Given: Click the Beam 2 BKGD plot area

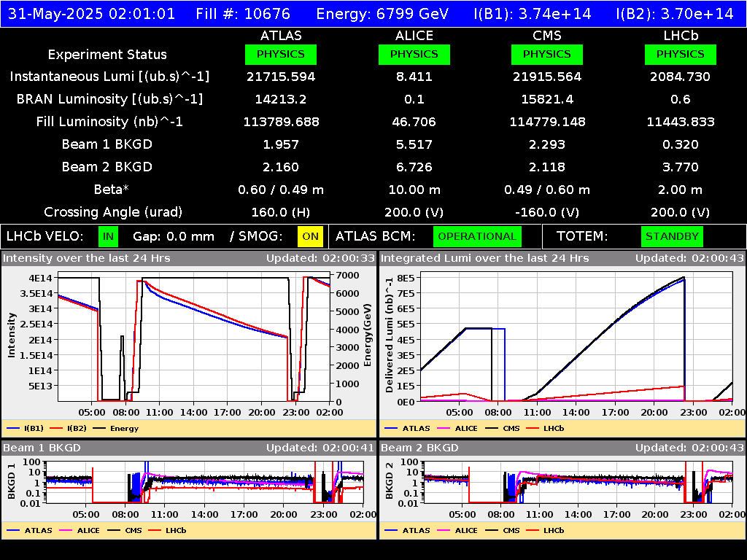Looking at the screenshot, I should [x=578, y=482].
